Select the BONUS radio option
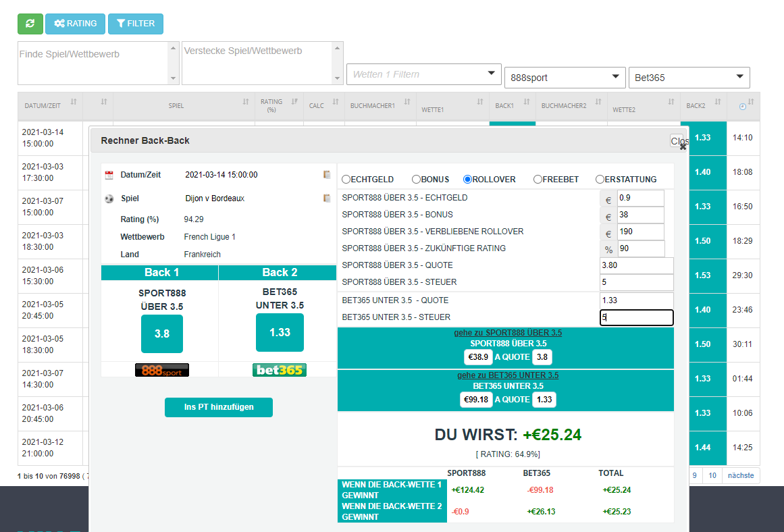Image resolution: width=784 pixels, height=532 pixels. pyautogui.click(x=416, y=179)
